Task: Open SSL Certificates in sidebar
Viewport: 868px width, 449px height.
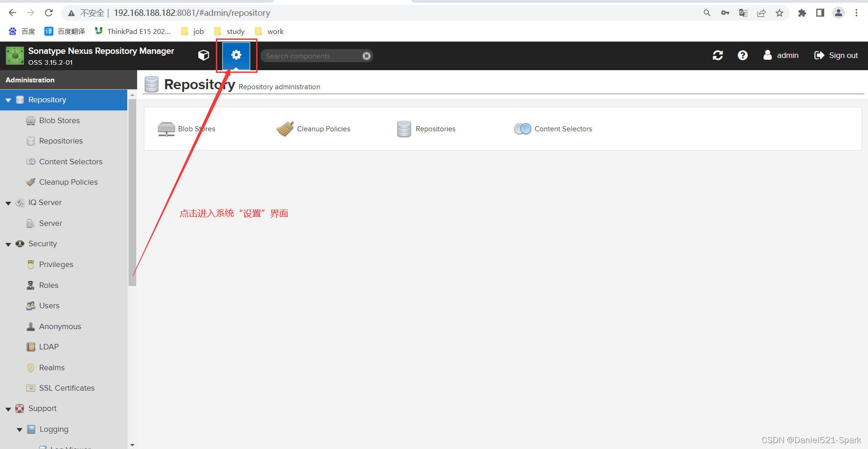Action: [x=67, y=388]
